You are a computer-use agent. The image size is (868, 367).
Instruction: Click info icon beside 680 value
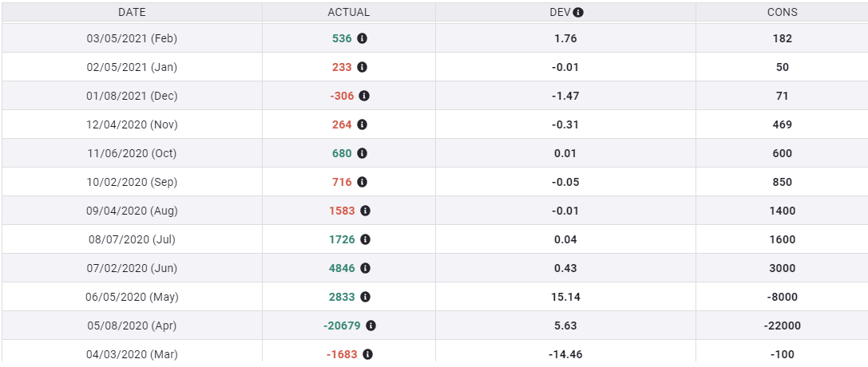[362, 153]
